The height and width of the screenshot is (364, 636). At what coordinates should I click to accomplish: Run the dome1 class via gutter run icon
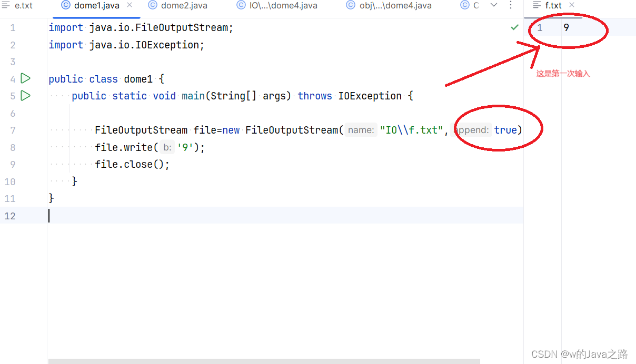click(x=25, y=78)
